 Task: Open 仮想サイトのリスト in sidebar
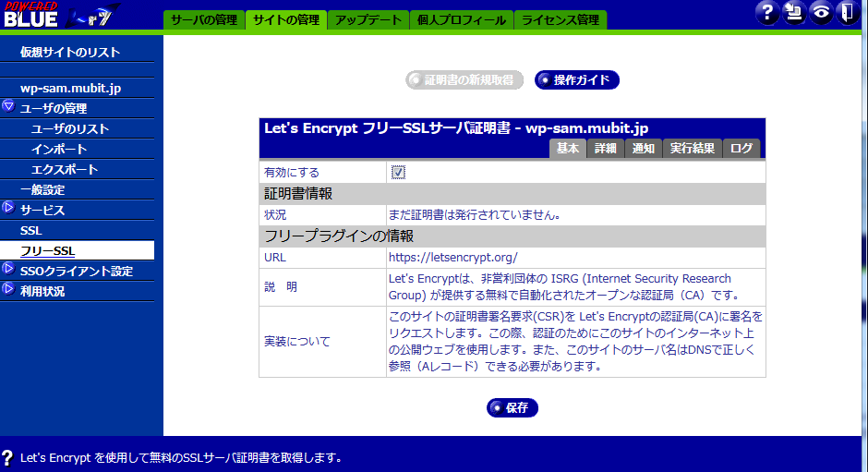(x=70, y=52)
